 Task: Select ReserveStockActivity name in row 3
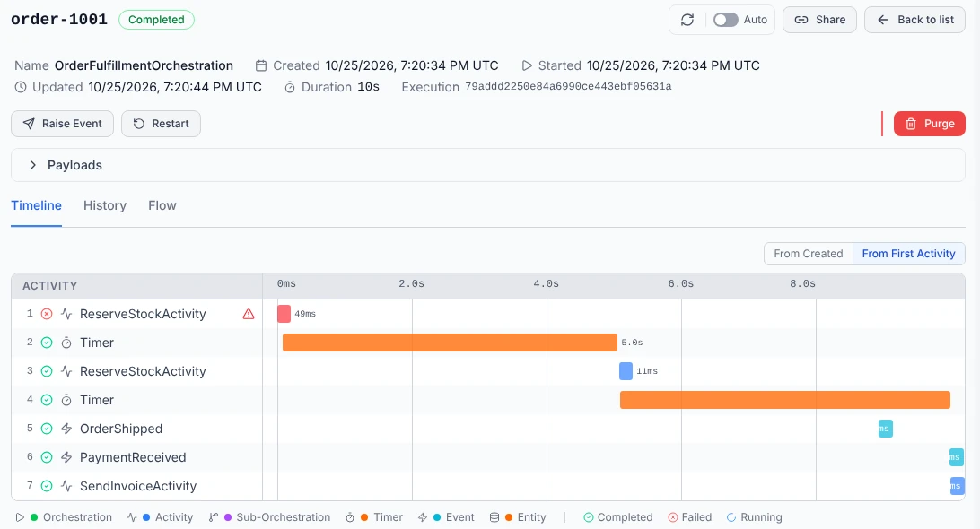pos(143,371)
